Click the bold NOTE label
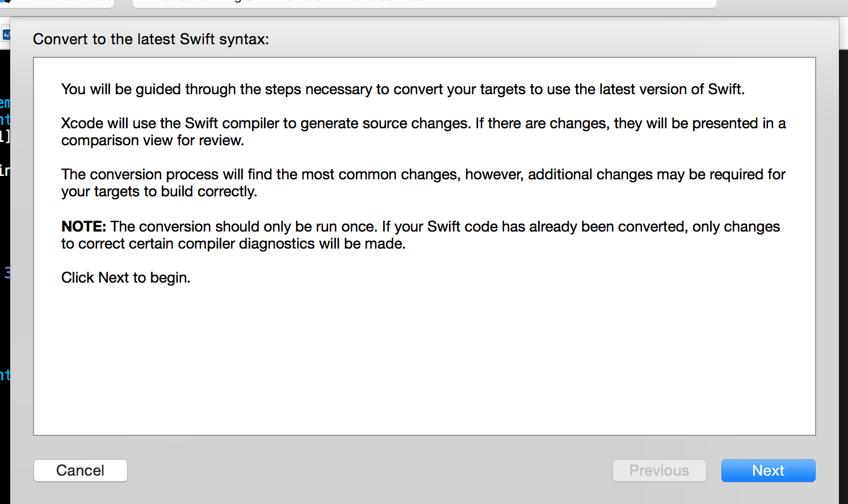Image resolution: width=848 pixels, height=504 pixels. (x=83, y=226)
